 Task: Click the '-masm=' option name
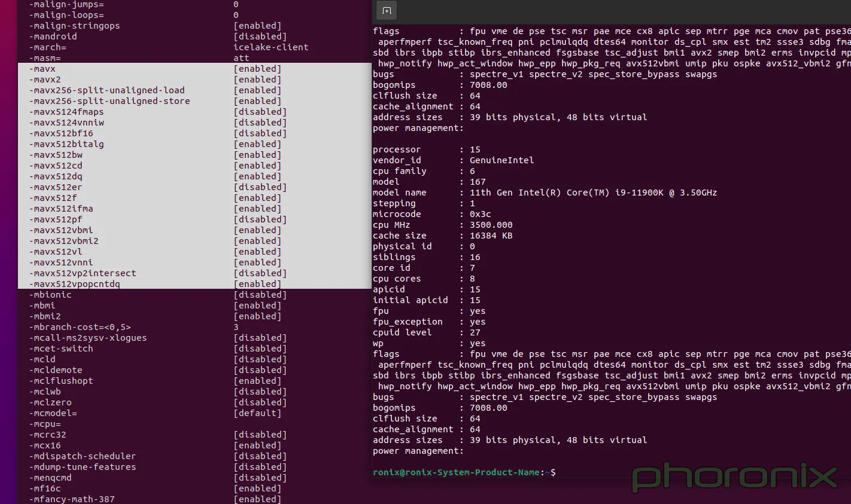tap(45, 58)
